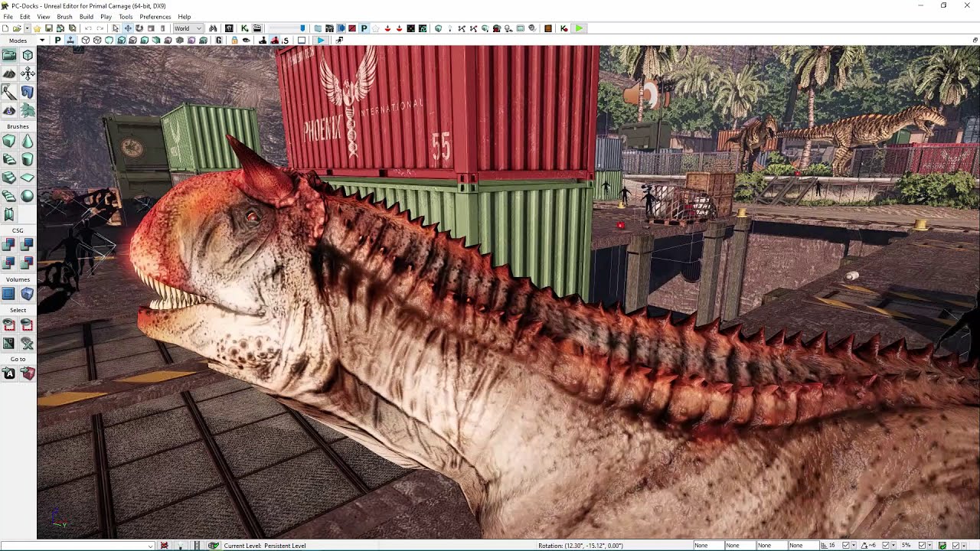Apply CSG Intersect operation
The image size is (980, 551).
[x=9, y=262]
